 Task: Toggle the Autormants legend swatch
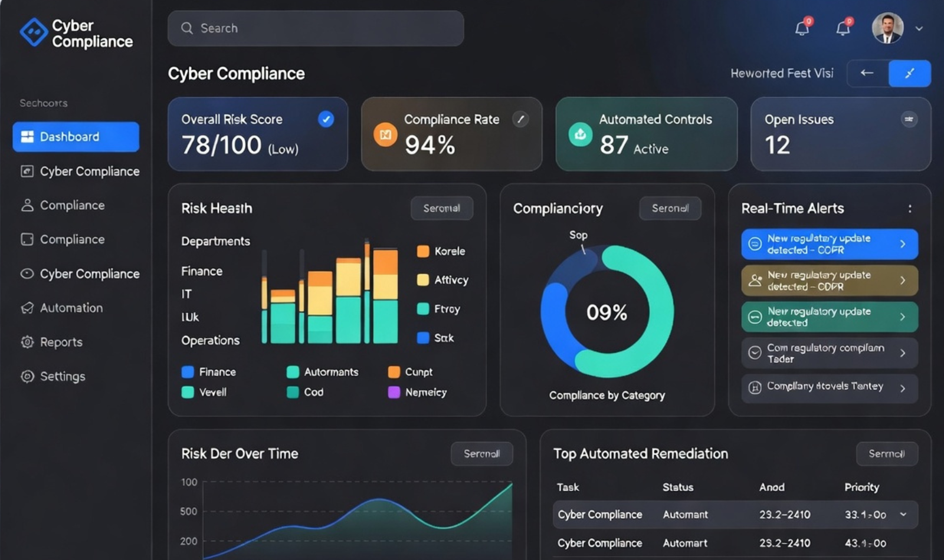293,372
